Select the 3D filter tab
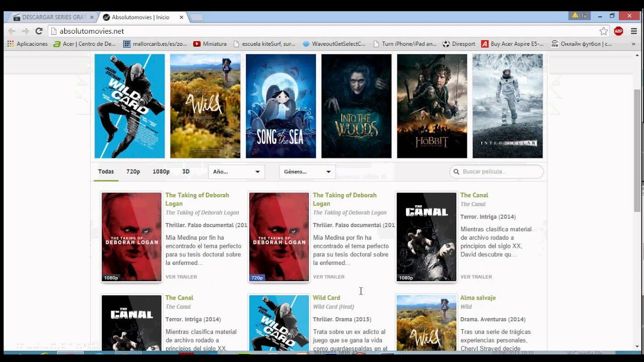The image size is (644, 362). tap(186, 171)
